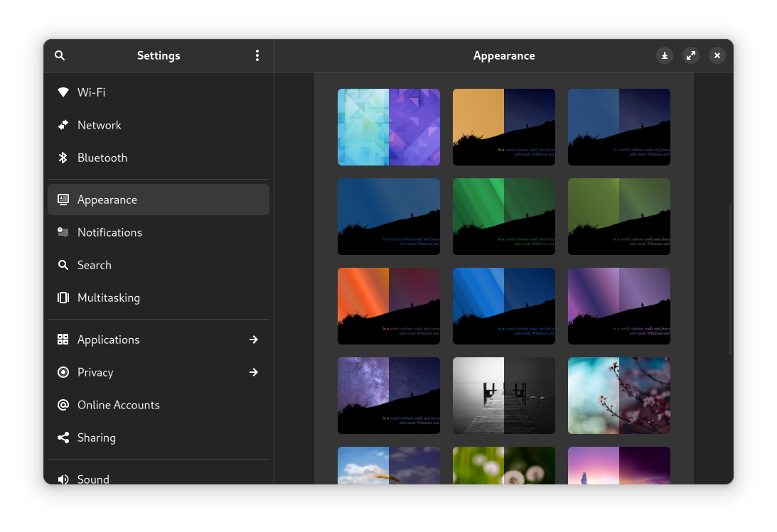Viewport: 777px width, 532px height.
Task: Click the Appearance panel vertical scrollbar
Action: pos(730,279)
